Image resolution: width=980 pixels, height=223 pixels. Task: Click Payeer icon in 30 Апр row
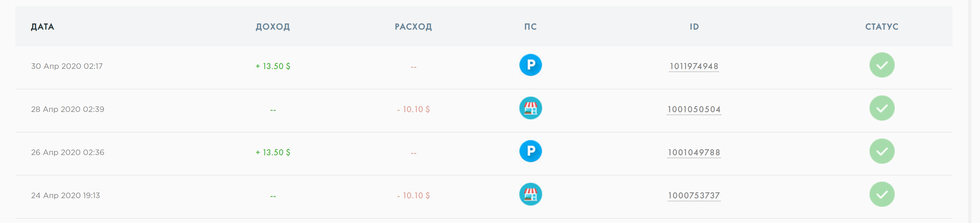click(530, 65)
